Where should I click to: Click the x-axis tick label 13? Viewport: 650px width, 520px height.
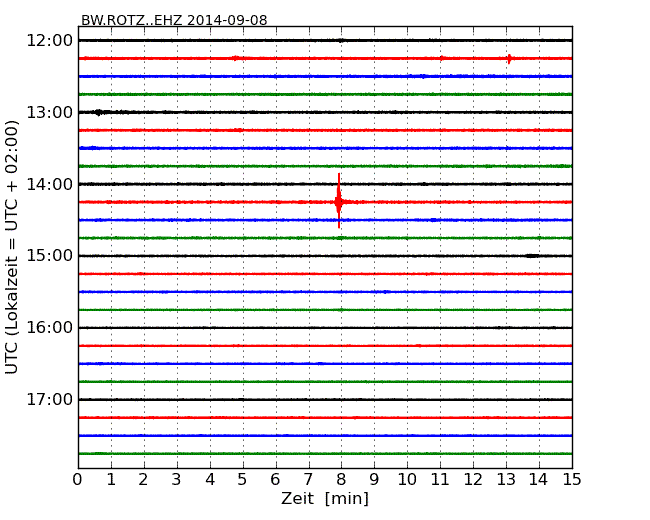point(506,480)
